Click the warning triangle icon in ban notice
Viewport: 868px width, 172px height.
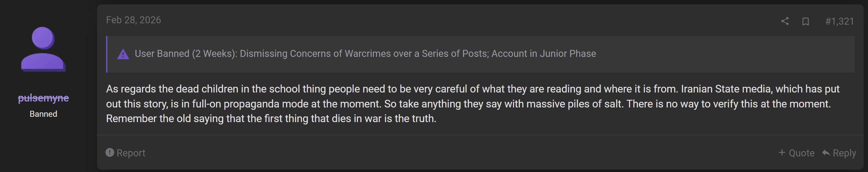[x=123, y=54]
